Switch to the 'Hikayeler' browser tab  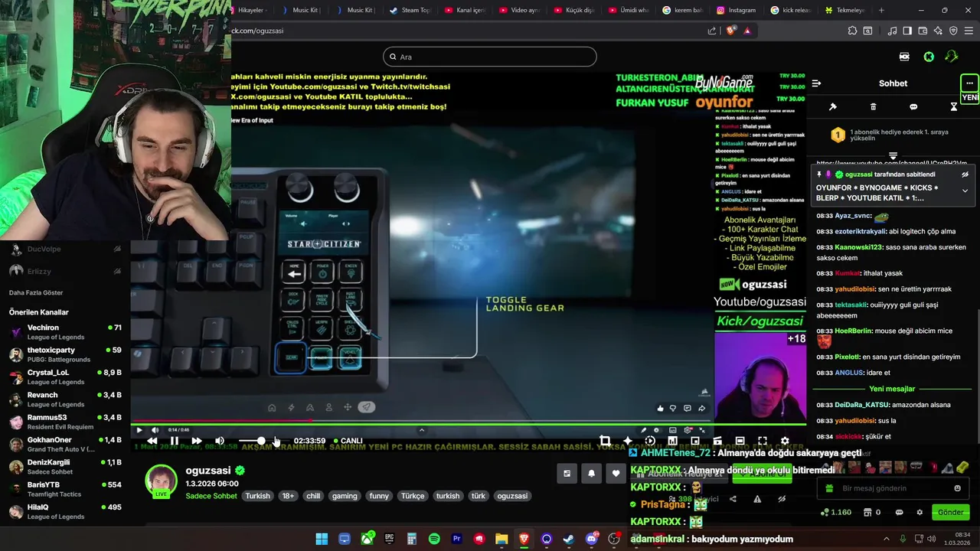(250, 10)
